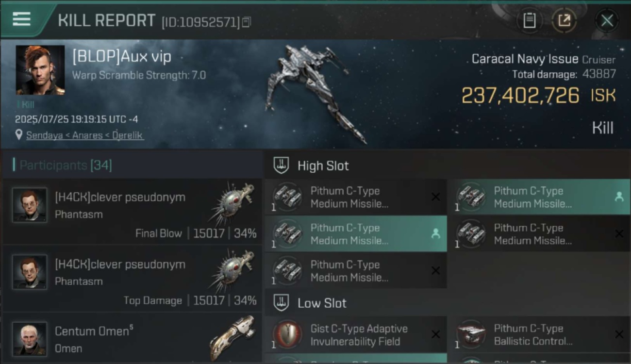Select the highlighted top-right Medium Missile launcher
The image size is (631, 364).
[539, 197]
